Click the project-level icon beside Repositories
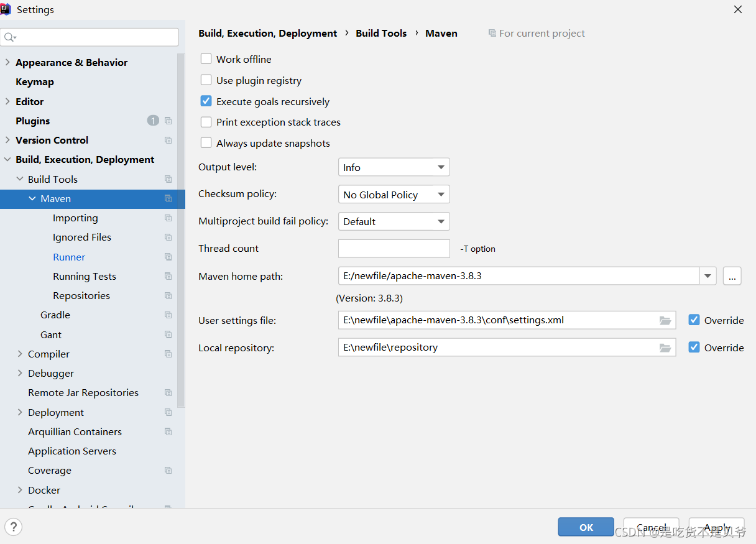The image size is (756, 544). pos(168,295)
